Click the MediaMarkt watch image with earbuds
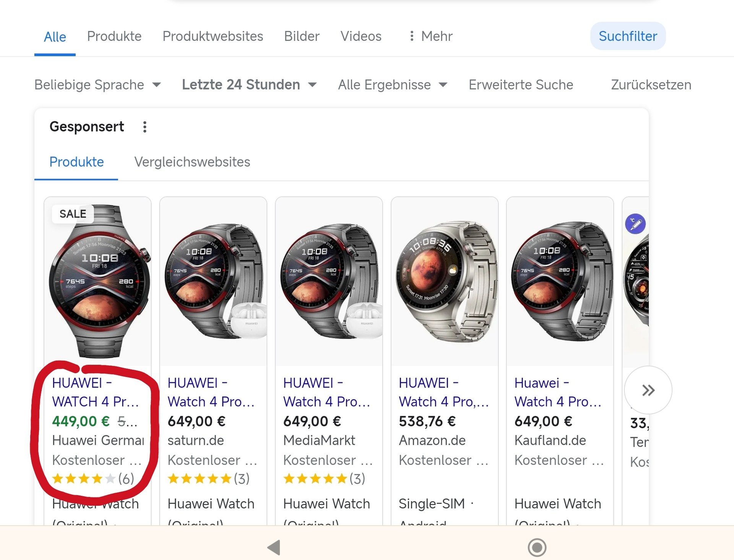Image resolution: width=734 pixels, height=560 pixels. click(329, 281)
